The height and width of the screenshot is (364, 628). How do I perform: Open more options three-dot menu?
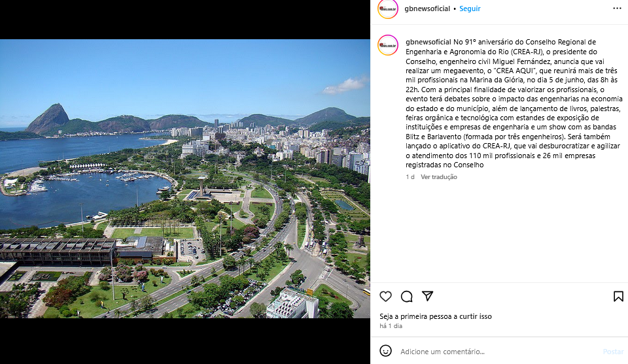coord(617,8)
